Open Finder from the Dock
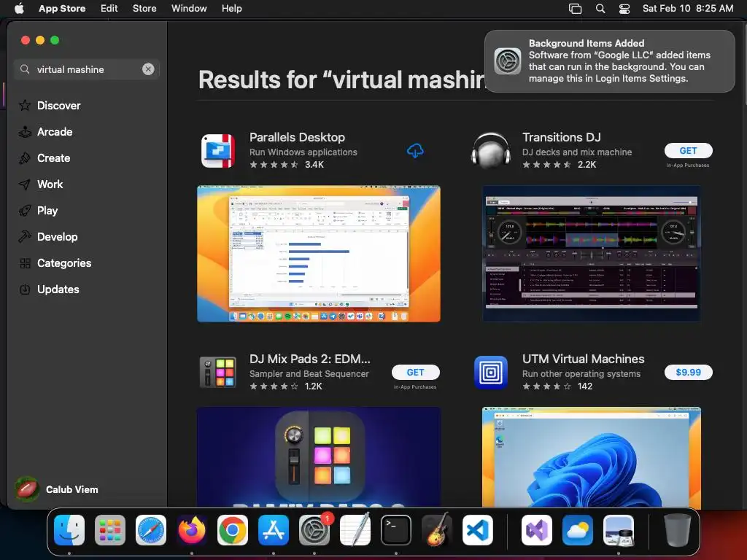Image resolution: width=747 pixels, height=560 pixels. (x=69, y=530)
